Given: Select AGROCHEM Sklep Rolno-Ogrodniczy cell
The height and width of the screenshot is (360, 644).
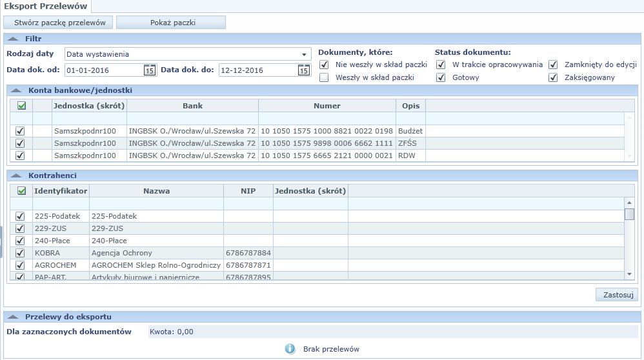Looking at the screenshot, I should [x=156, y=265].
